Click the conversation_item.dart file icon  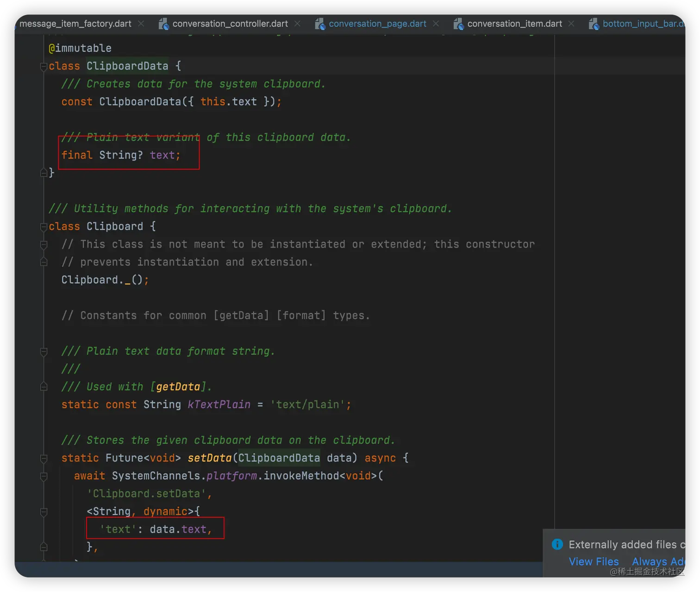[458, 24]
